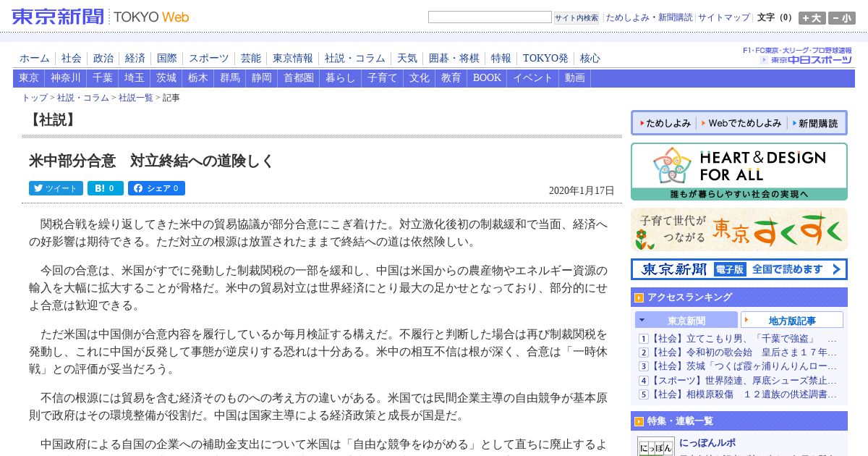Select the 文化 tab
868x456 pixels.
pyautogui.click(x=420, y=78)
